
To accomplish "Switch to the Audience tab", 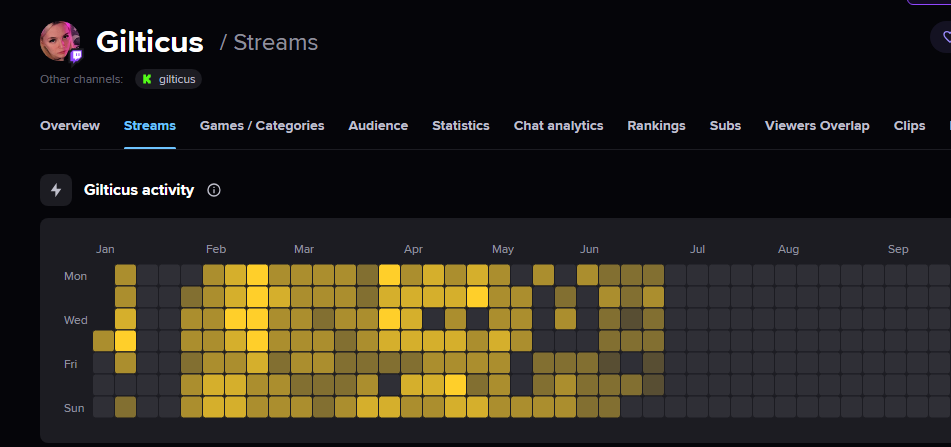I will [378, 126].
